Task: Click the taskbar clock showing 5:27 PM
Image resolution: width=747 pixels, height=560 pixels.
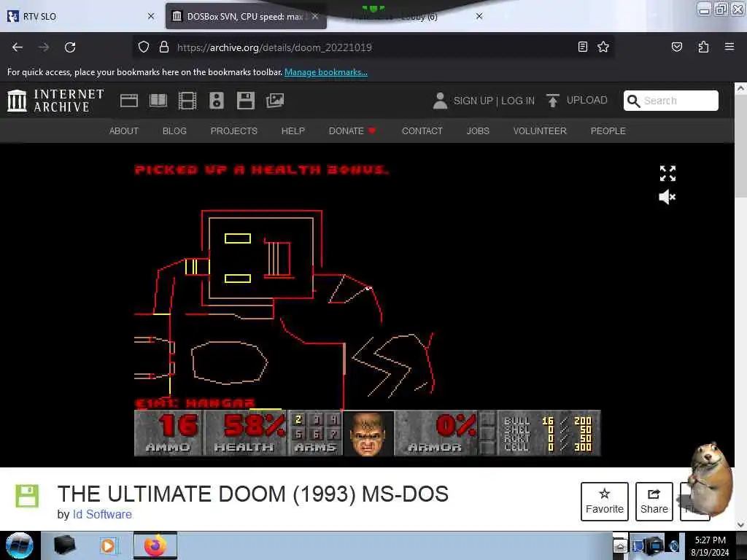Action: [710, 545]
